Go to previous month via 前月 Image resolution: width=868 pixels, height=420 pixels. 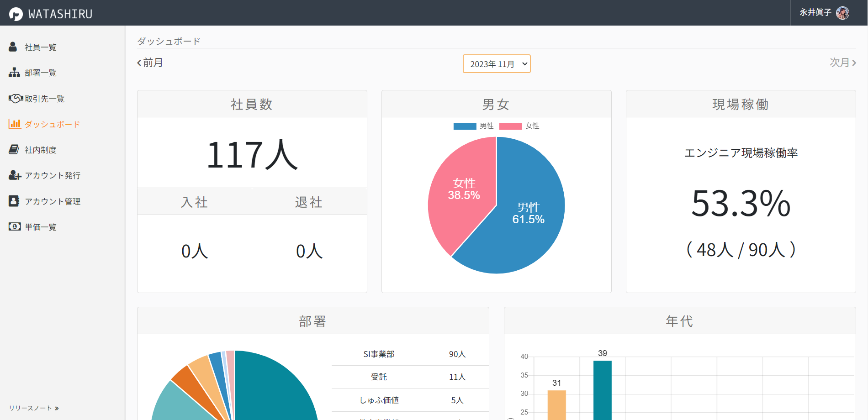tap(150, 63)
